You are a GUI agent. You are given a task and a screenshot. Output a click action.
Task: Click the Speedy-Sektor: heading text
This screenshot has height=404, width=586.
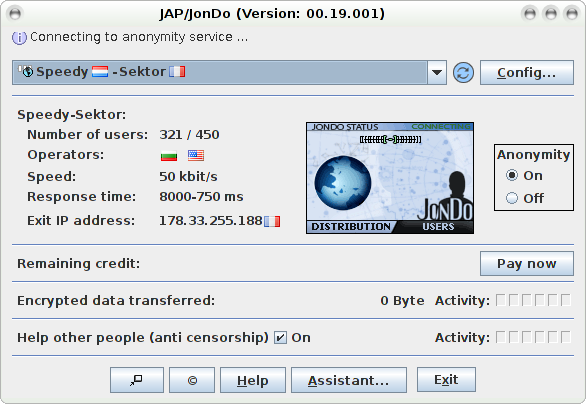(72, 114)
